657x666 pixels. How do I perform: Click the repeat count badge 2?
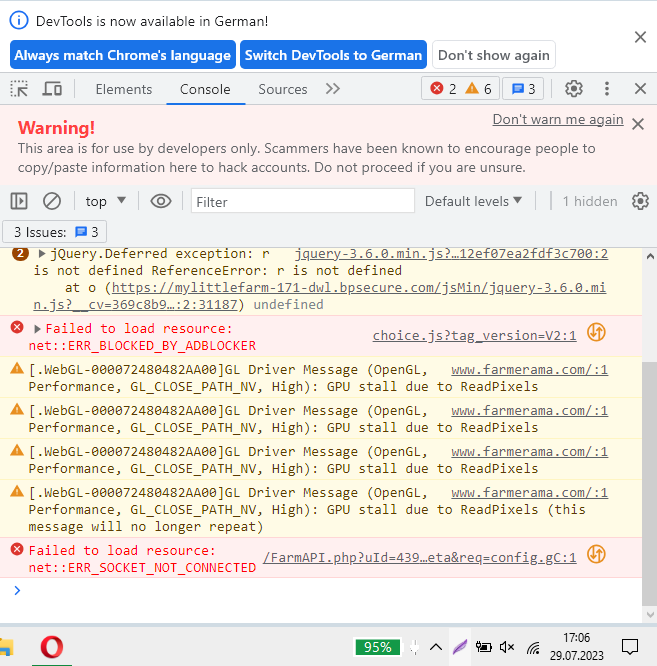point(20,254)
